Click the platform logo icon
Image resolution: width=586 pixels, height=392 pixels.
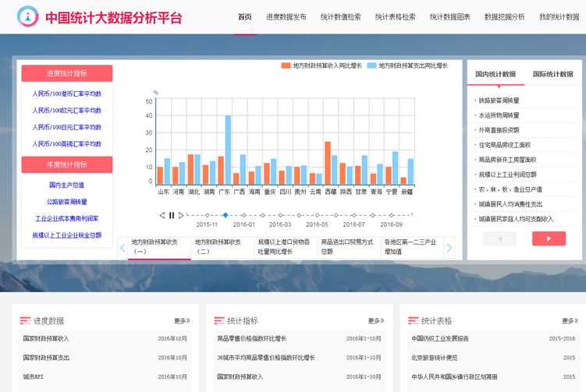click(27, 16)
